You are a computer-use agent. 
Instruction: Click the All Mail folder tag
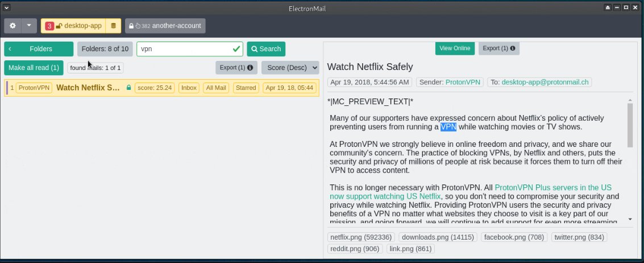click(x=216, y=88)
